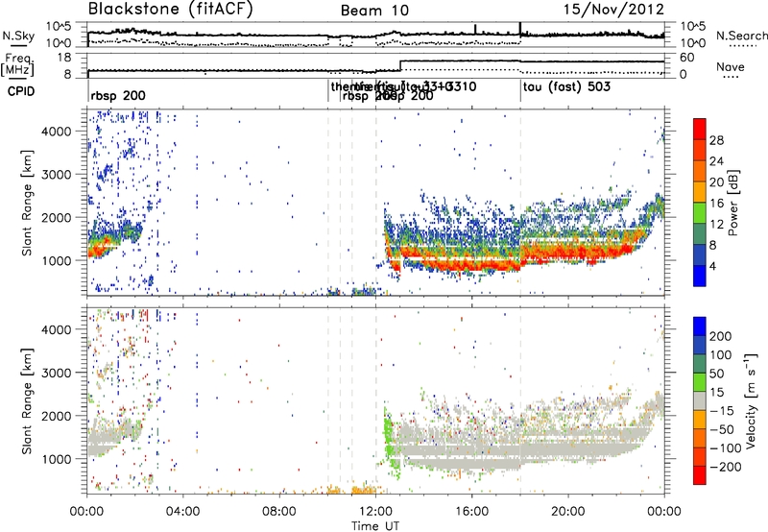Click the "28" label on Power colorbar

[716, 140]
